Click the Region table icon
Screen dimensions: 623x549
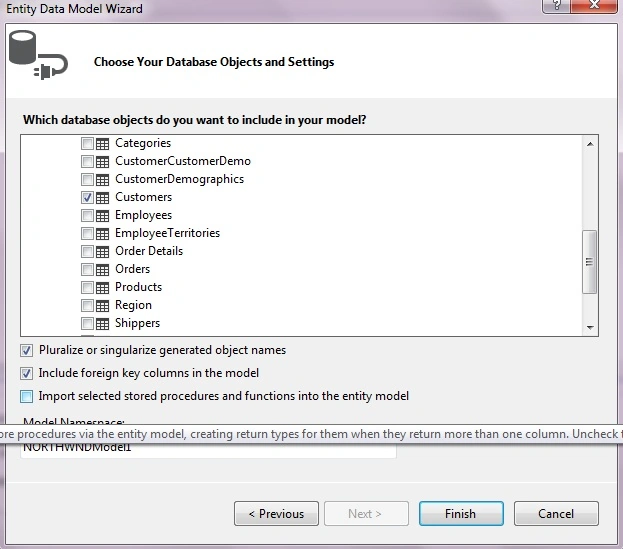103,305
